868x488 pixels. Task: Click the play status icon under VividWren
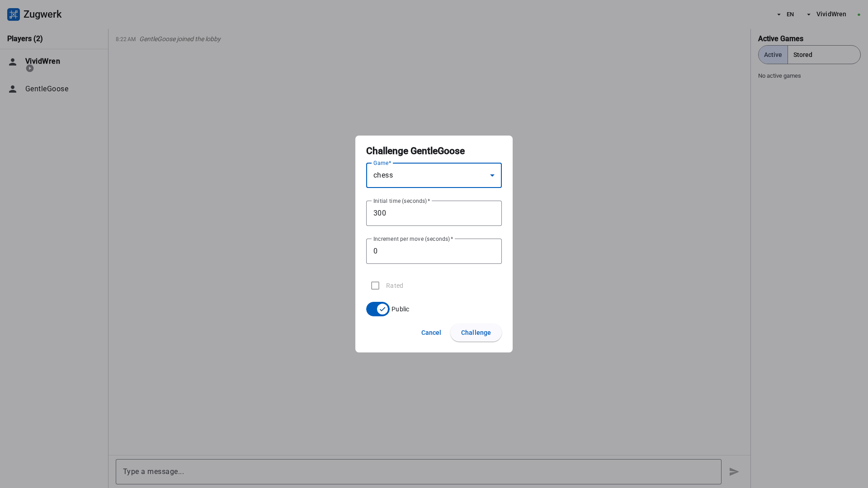pyautogui.click(x=30, y=69)
